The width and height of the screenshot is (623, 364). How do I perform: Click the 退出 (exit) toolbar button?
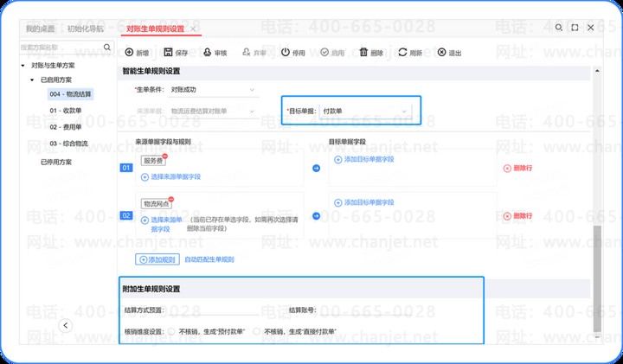pyautogui.click(x=449, y=53)
